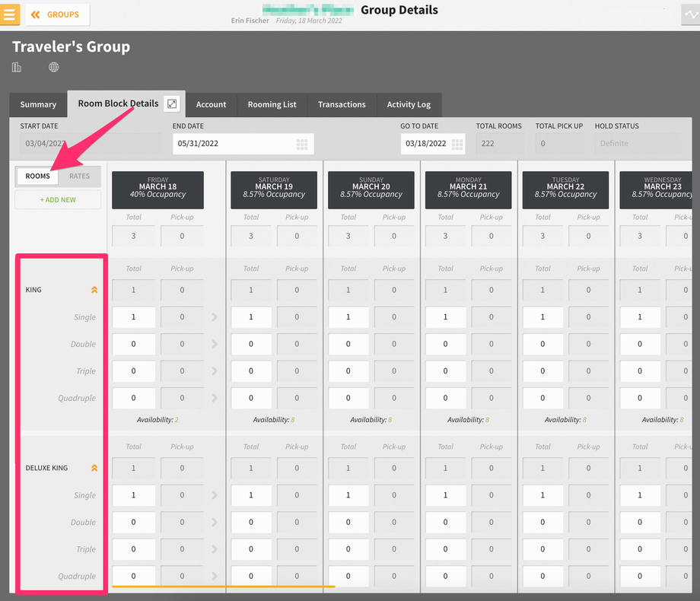Click King availability value for March 19
This screenshot has height=601, width=700.
293,420
